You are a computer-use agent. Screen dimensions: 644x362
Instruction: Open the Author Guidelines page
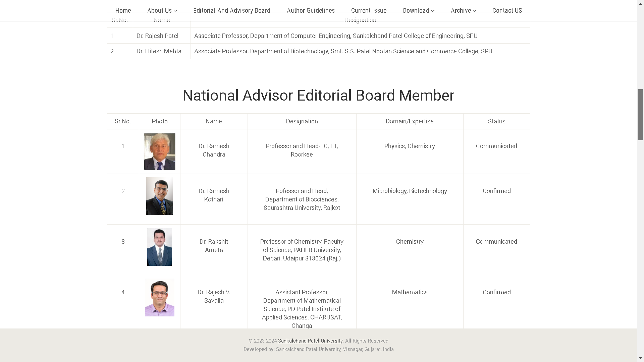pyautogui.click(x=311, y=10)
